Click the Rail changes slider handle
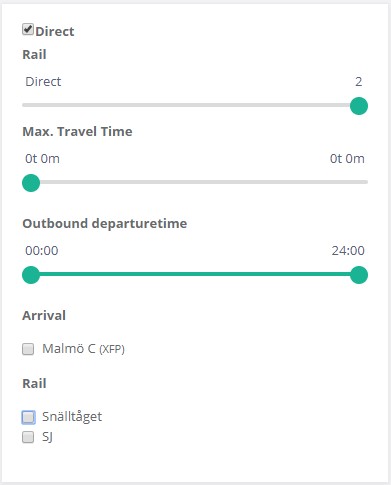 click(359, 106)
